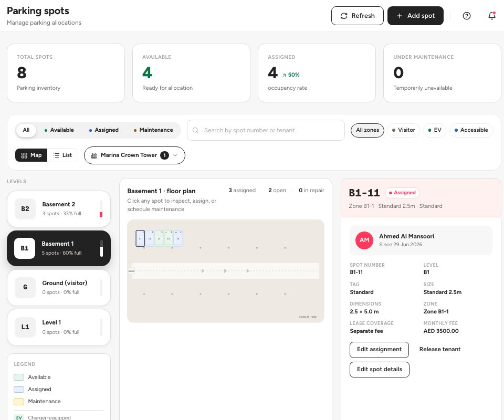This screenshot has height=420, width=504.
Task: Click the Assigned status badge on B1-11
Action: click(x=402, y=193)
